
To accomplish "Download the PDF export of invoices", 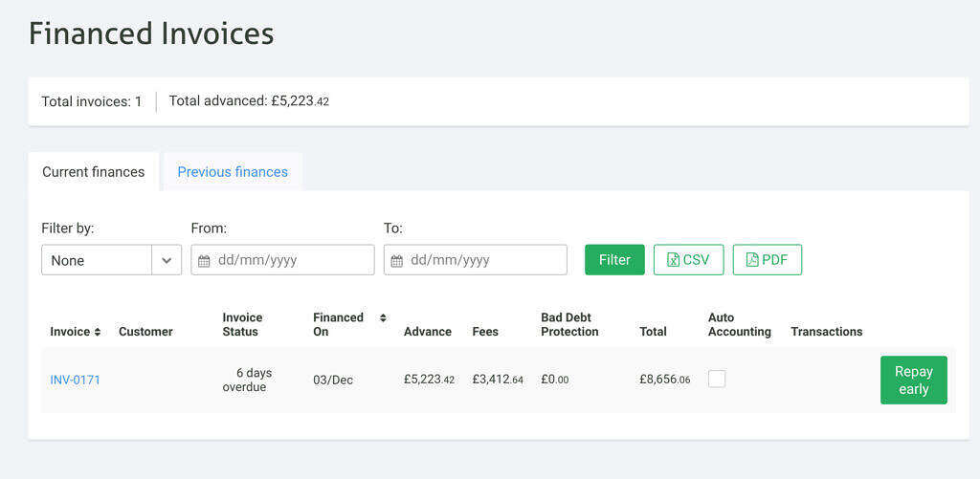I will (767, 260).
